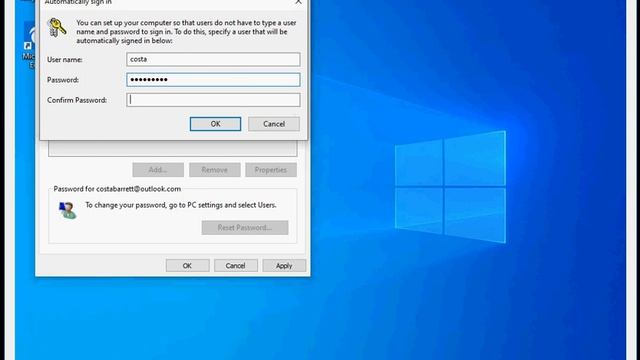Click Apply in User Accounts window

tap(284, 265)
